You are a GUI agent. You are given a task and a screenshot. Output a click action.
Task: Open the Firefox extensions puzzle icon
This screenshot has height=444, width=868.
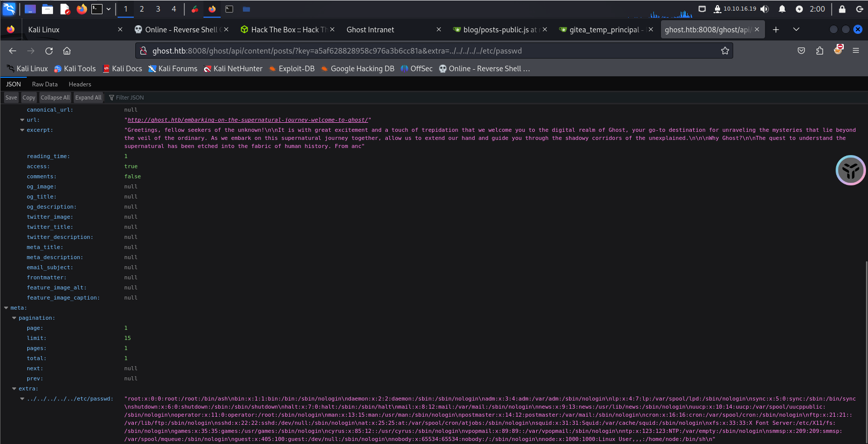pos(820,51)
